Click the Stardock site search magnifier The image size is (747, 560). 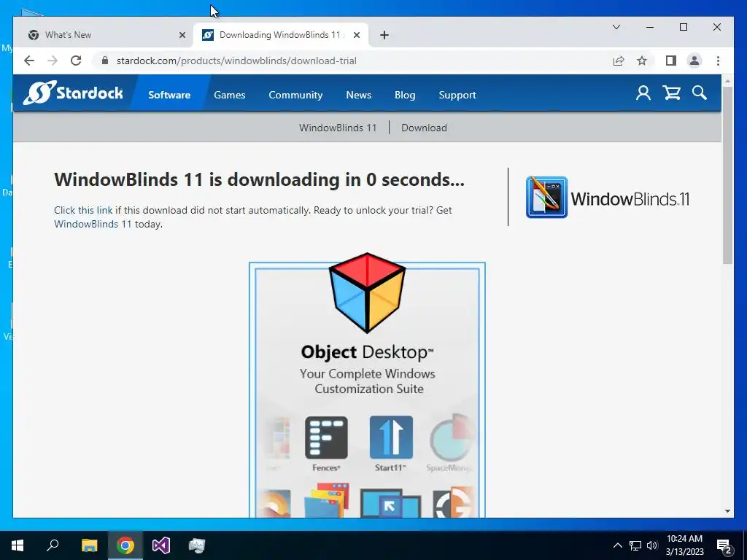click(700, 93)
